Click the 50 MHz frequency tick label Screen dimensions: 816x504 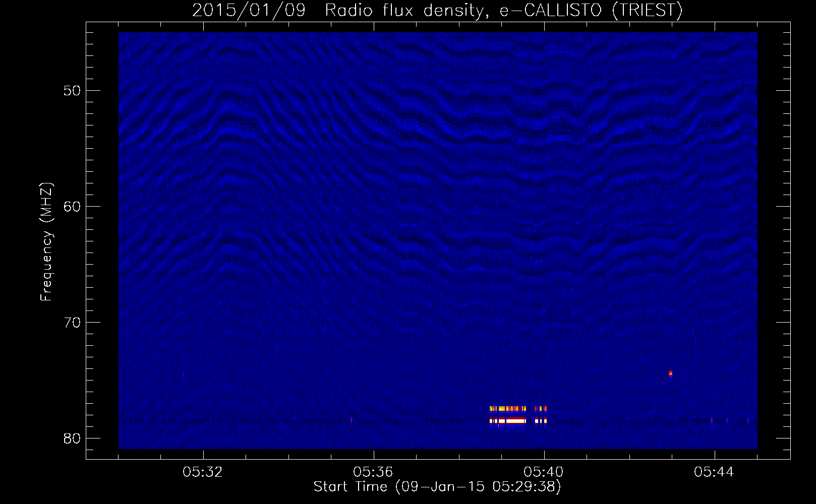(x=72, y=91)
